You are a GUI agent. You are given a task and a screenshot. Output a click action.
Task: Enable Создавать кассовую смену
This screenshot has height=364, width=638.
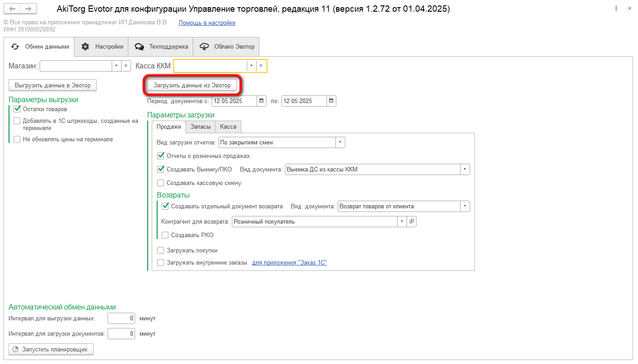(x=161, y=183)
